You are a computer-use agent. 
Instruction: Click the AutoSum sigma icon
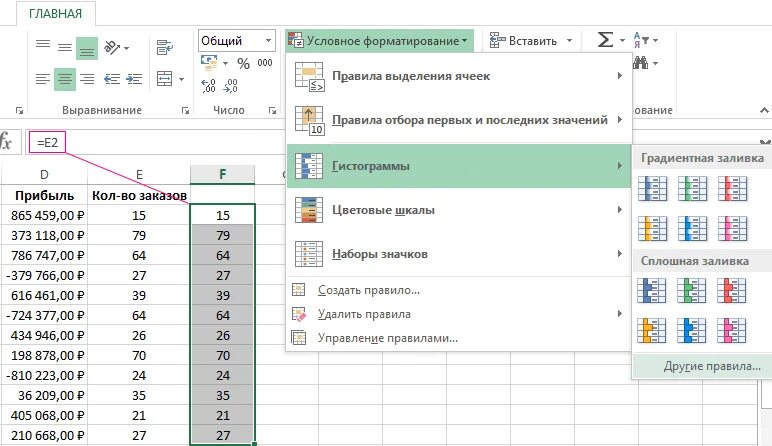point(605,39)
